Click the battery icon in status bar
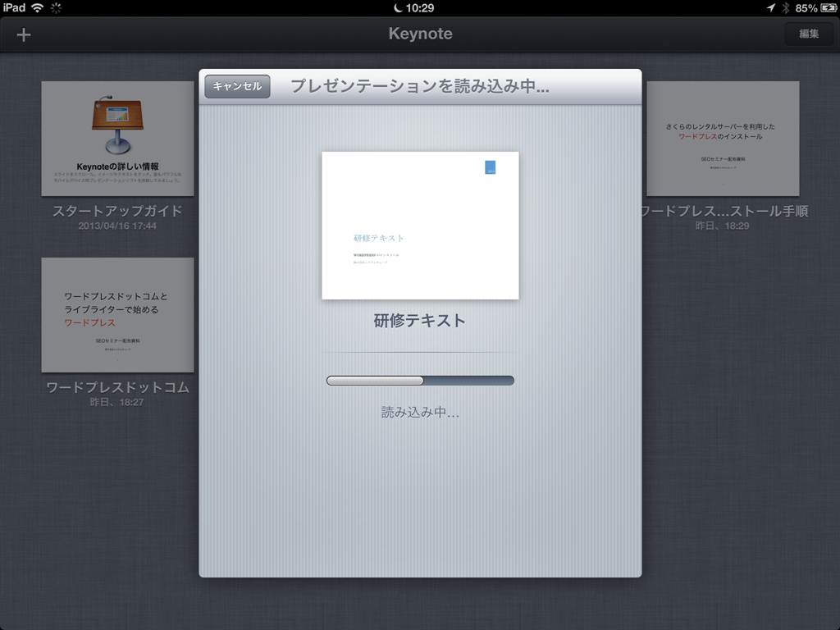Image resolution: width=840 pixels, height=630 pixels. coord(828,7)
